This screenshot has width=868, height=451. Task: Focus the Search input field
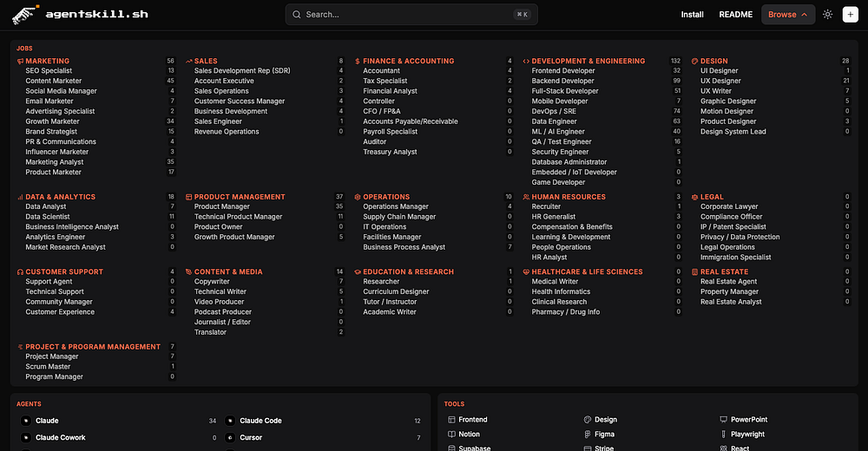point(411,15)
